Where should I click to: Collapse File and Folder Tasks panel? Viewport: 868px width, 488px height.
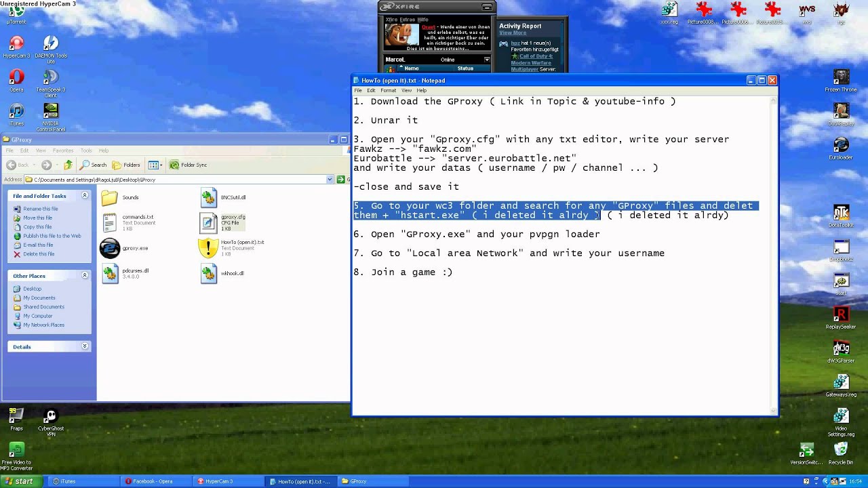point(85,195)
